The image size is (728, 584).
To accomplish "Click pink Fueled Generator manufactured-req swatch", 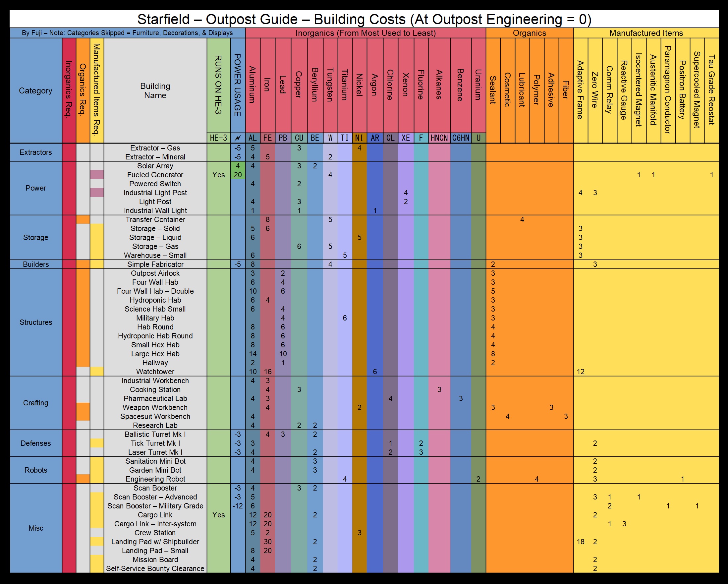I will (97, 175).
